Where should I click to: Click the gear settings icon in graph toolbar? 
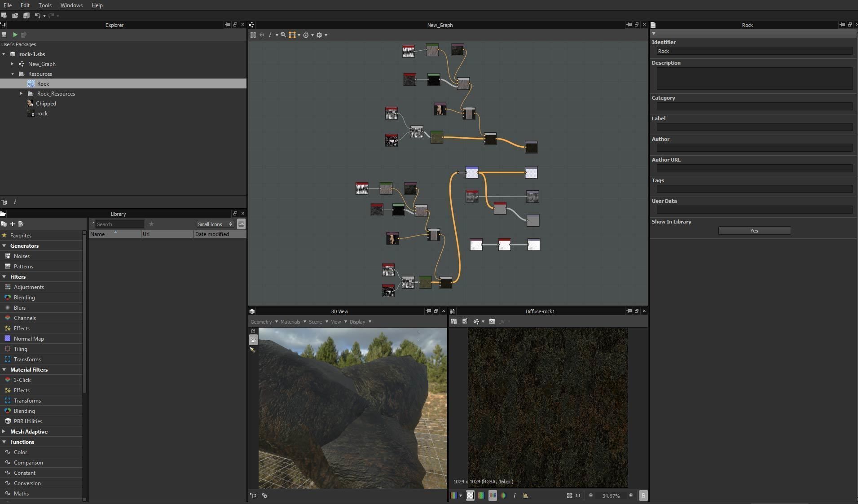click(x=319, y=35)
